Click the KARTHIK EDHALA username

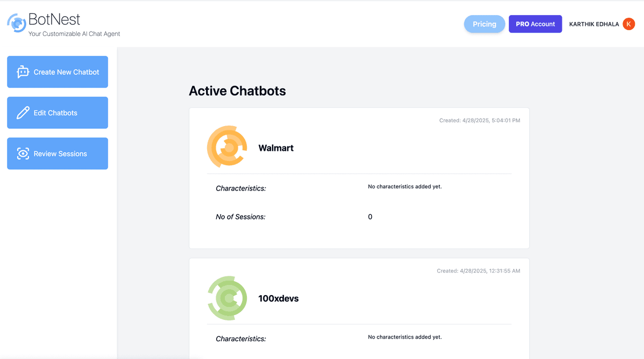(x=594, y=24)
